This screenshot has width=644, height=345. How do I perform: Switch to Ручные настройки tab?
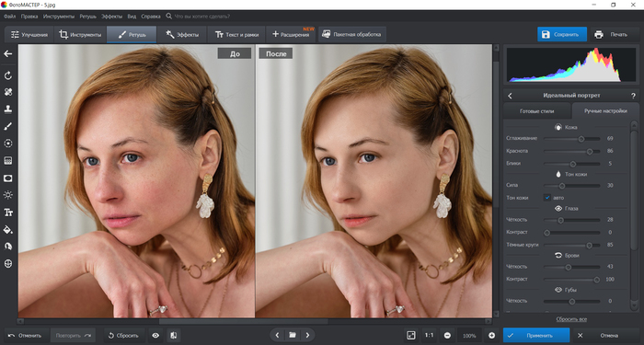[605, 111]
